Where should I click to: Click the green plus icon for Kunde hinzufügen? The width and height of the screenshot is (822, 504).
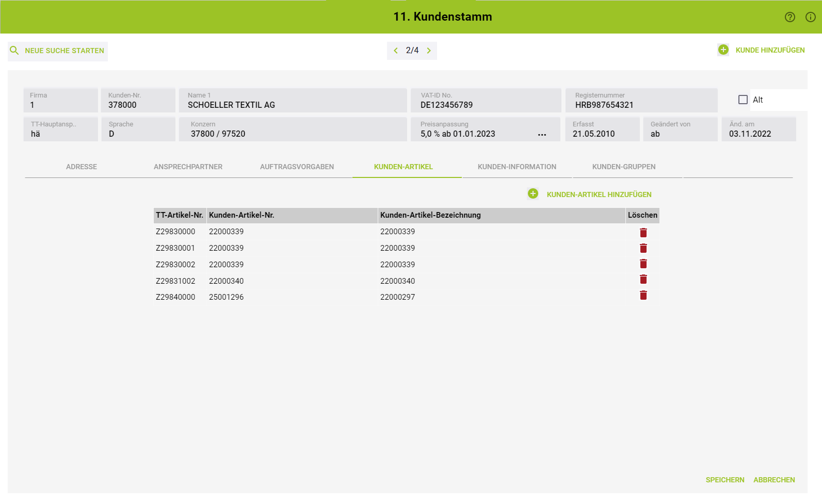pos(723,50)
